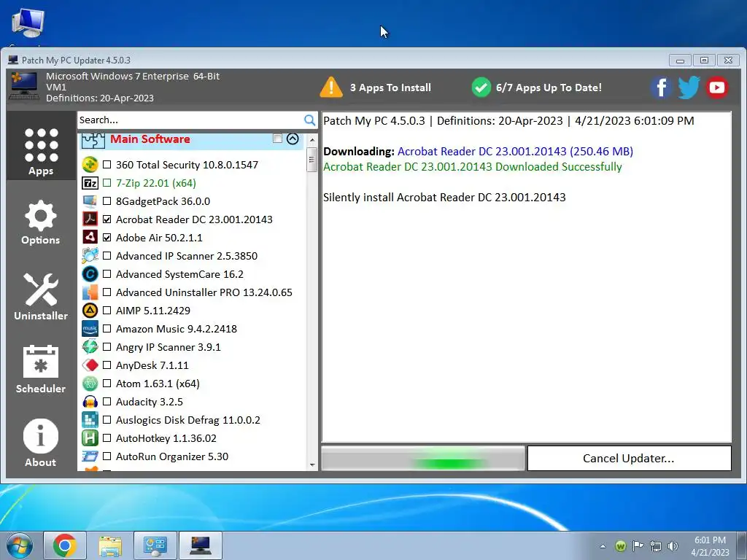Show hidden system tray icons arrow
The height and width of the screenshot is (560, 747).
[x=603, y=546]
